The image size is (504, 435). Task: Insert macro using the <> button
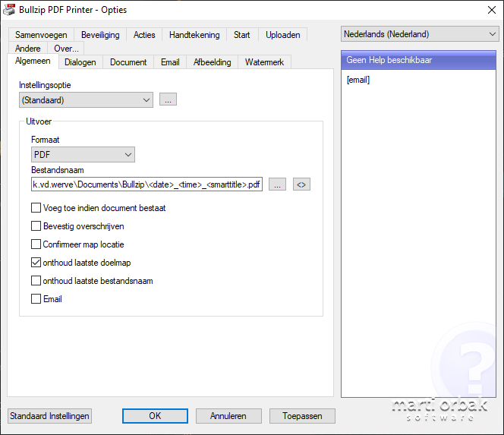(301, 184)
